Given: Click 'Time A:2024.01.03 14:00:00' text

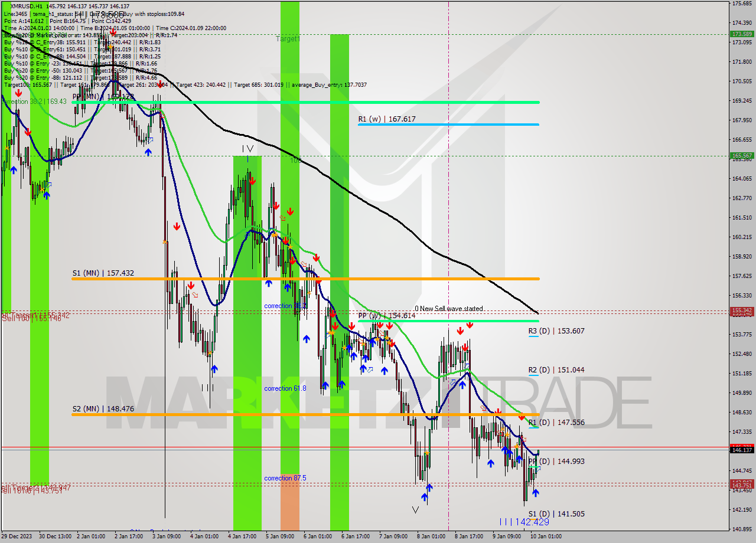Looking at the screenshot, I should 39,28.
